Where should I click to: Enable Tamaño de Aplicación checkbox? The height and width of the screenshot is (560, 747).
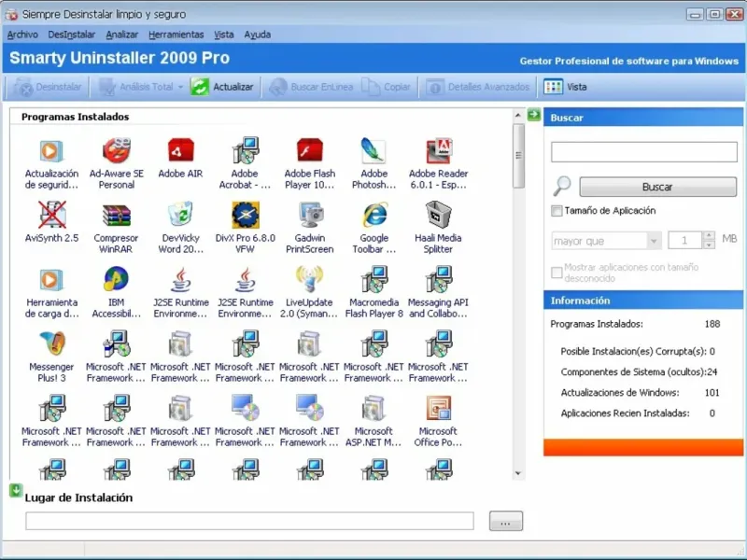(557, 211)
